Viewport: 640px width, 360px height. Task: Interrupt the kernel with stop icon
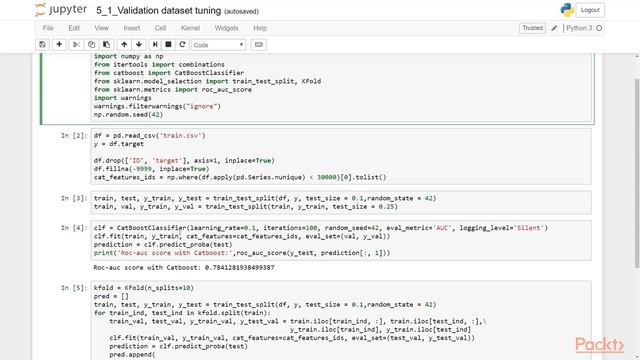click(168, 44)
